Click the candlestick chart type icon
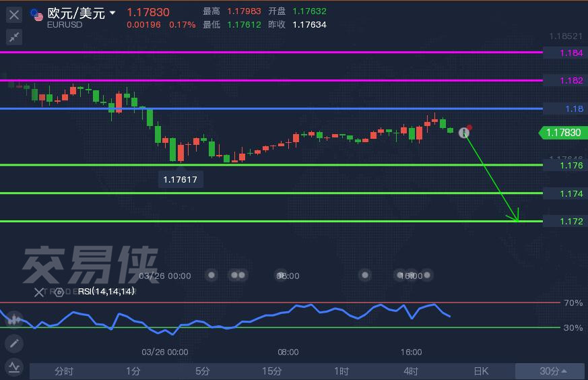The width and height of the screenshot is (588, 380). pyautogui.click(x=14, y=319)
